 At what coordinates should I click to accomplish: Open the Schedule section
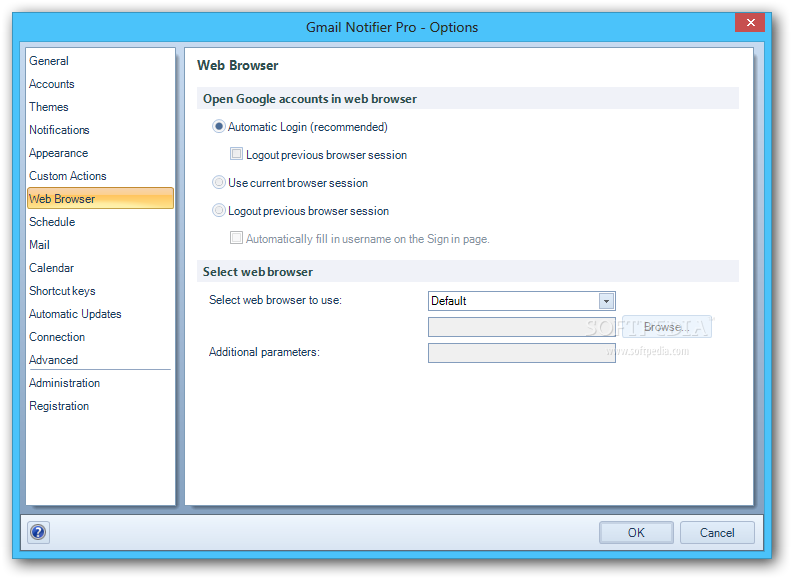pyautogui.click(x=52, y=222)
